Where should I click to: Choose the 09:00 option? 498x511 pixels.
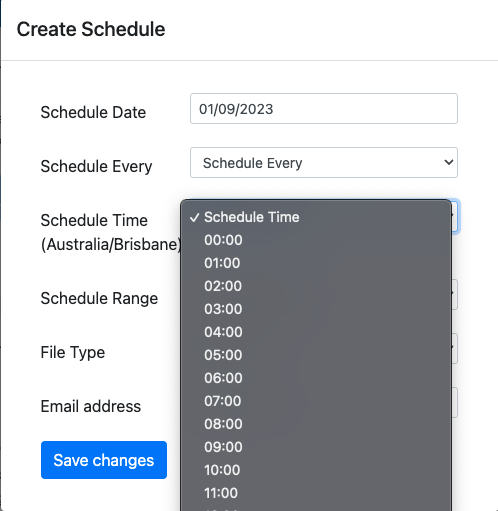316,447
